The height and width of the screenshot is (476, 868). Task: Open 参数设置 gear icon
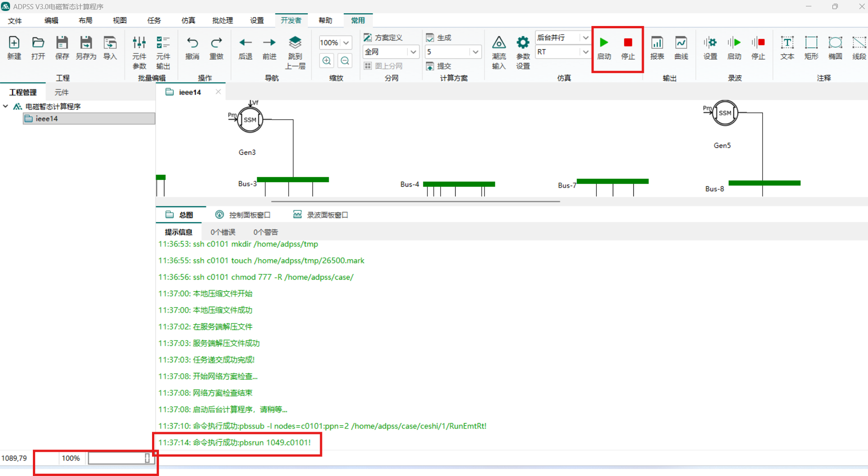[523, 52]
